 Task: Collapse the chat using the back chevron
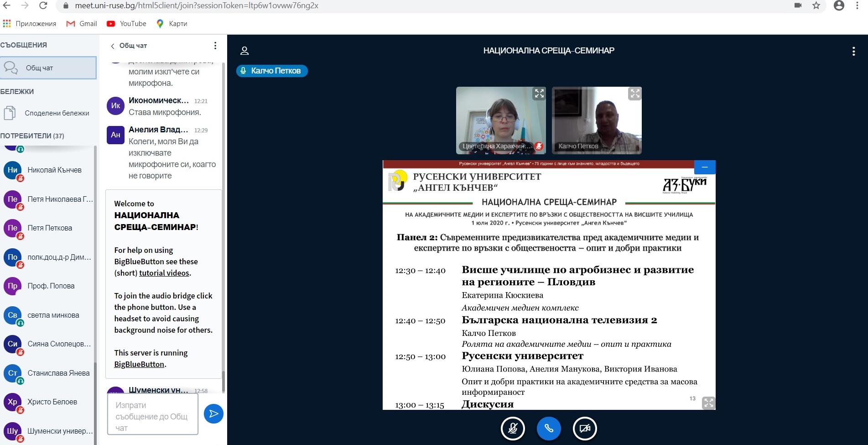click(x=113, y=46)
